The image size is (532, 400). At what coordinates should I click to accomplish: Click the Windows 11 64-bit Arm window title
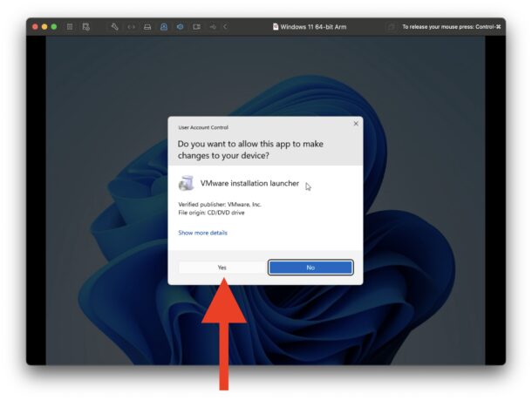coord(313,27)
